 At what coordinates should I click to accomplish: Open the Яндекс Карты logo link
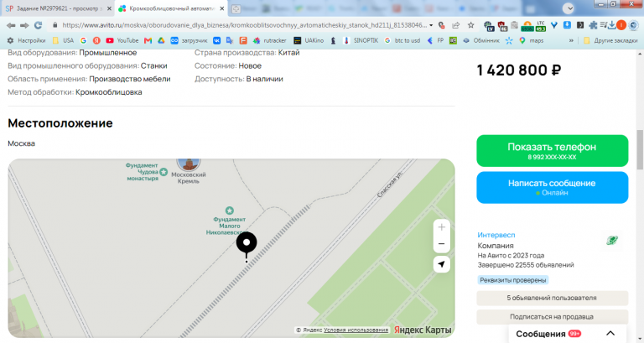(423, 330)
